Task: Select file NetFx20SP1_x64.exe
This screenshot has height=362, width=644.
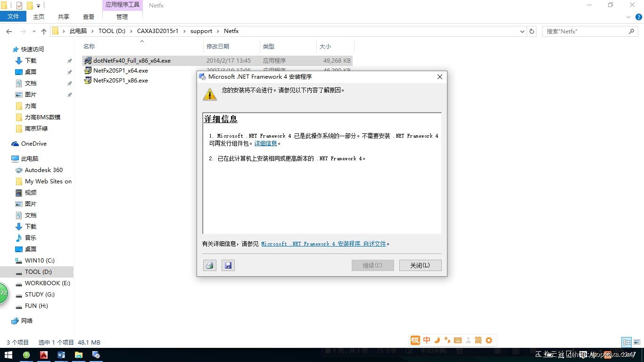Action: 121,71
